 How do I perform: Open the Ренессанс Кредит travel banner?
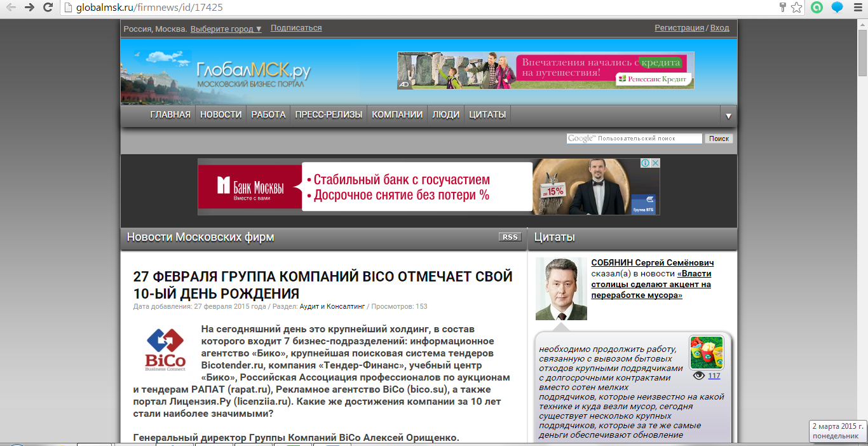click(x=546, y=71)
